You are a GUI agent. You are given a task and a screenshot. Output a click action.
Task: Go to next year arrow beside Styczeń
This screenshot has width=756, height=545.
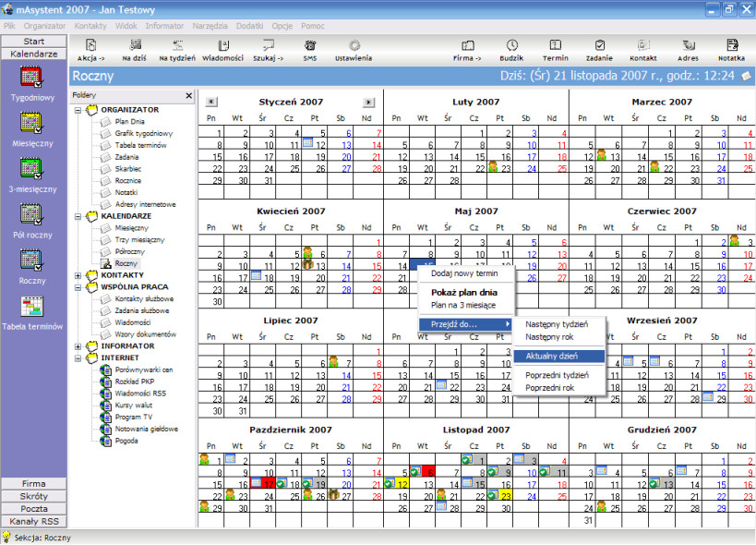click(368, 102)
